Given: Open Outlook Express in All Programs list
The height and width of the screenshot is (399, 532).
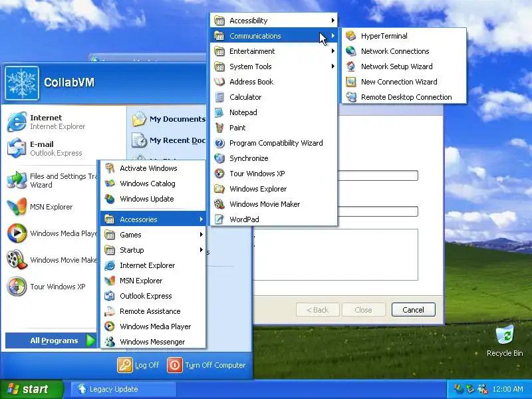Looking at the screenshot, I should (153, 296).
